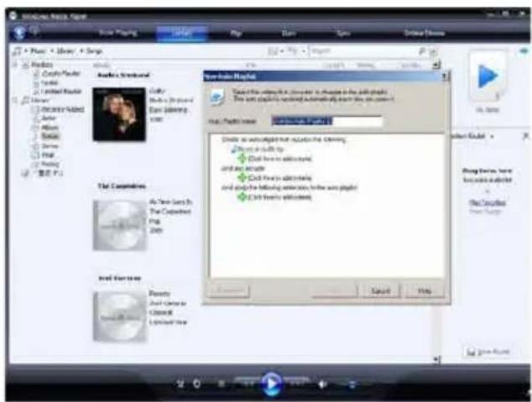Open the view options dropdown in toolbar
This screenshot has width=532, height=402.
coord(295,51)
